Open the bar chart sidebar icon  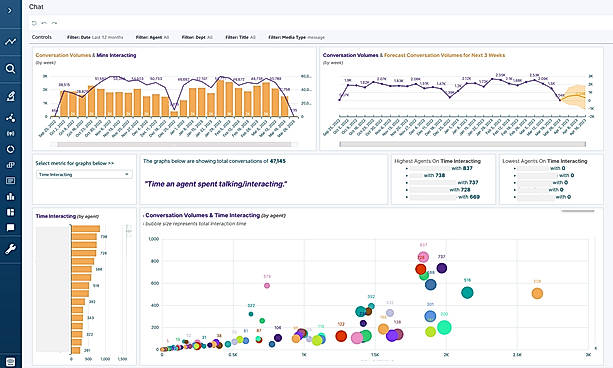point(10,196)
